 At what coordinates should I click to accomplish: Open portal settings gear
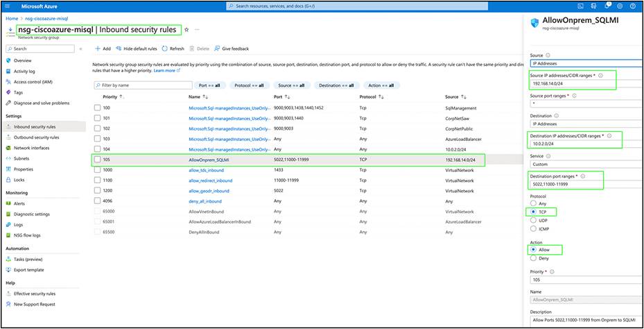(x=620, y=6)
